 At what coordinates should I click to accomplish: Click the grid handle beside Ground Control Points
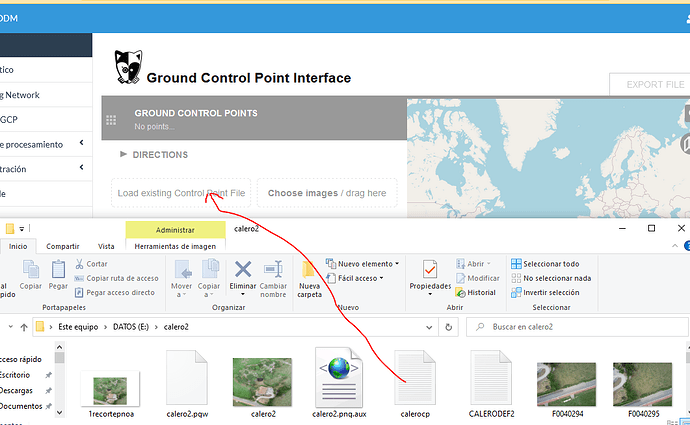point(111,120)
